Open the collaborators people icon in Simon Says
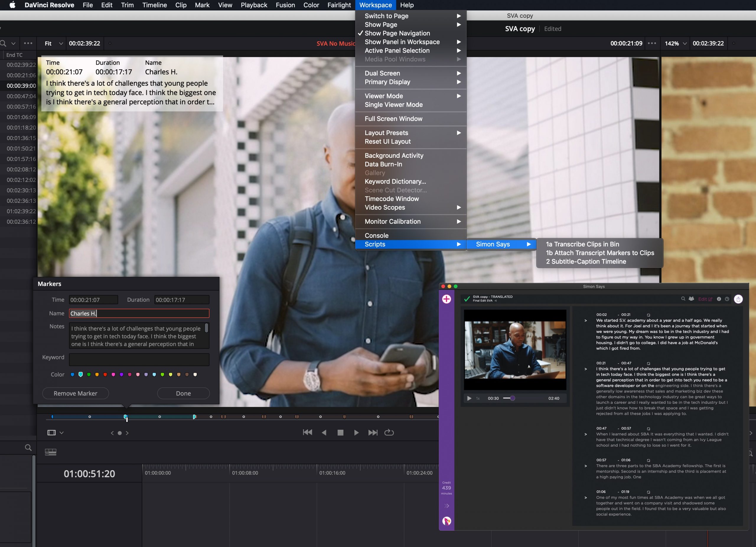Image resolution: width=756 pixels, height=547 pixels. tap(691, 299)
